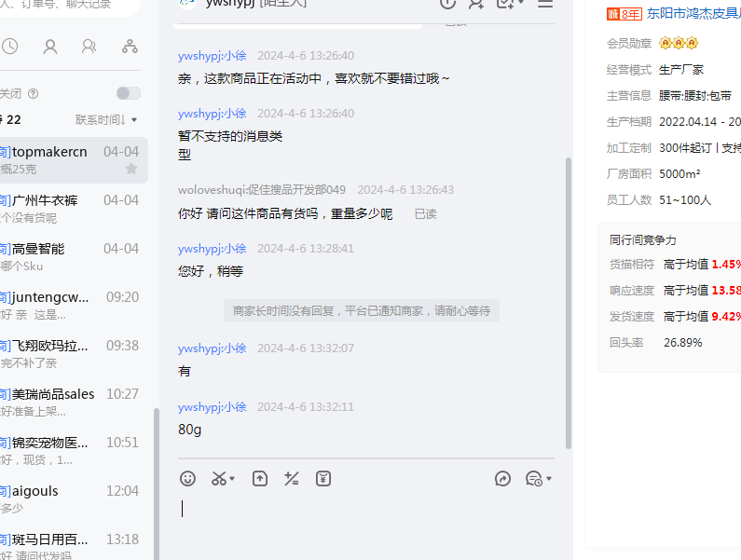Select the message '您好，稍等'
This screenshot has width=741, height=560.
(x=211, y=271)
